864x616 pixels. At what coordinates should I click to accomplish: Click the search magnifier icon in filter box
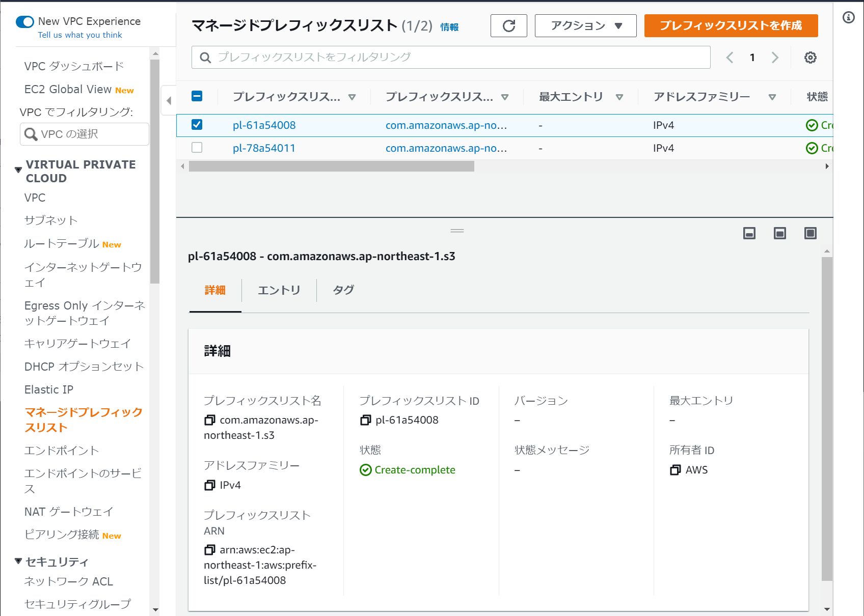(205, 58)
